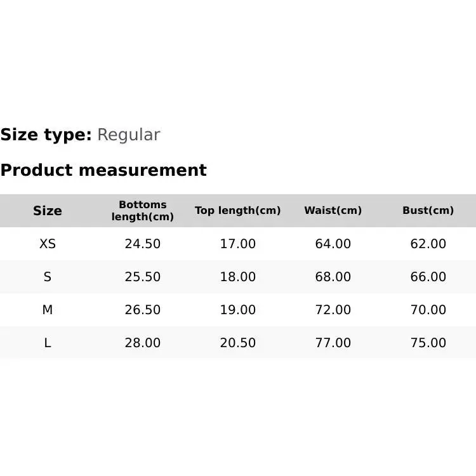Click the Waist(cm) column header
The image size is (476, 476).
point(333,211)
